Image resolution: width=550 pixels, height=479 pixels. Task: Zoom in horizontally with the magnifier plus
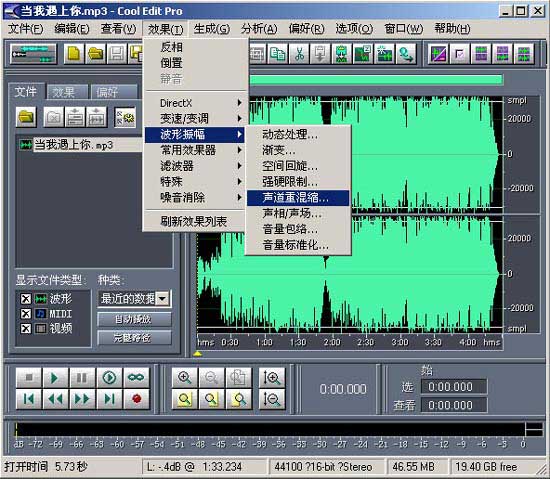pyautogui.click(x=185, y=377)
